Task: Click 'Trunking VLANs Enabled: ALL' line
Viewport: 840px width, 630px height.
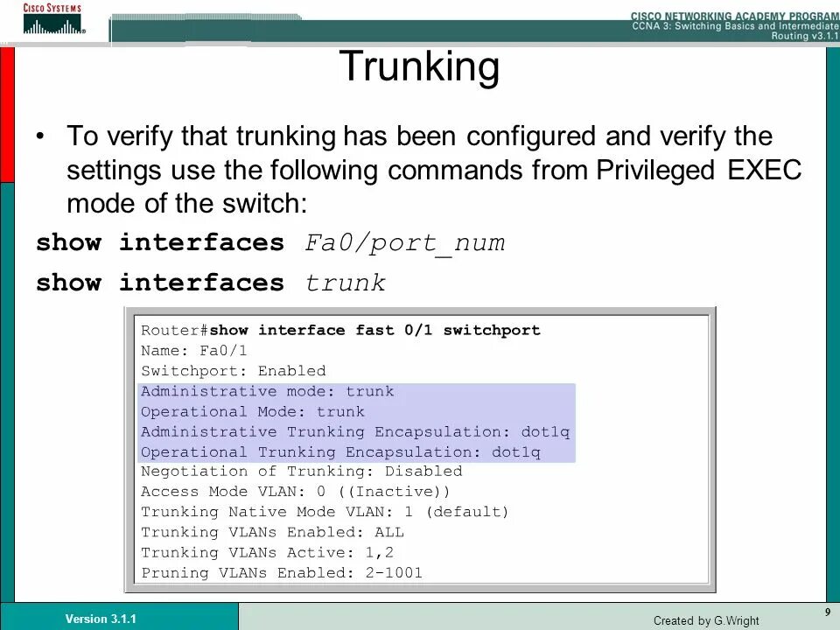Action: coord(273,532)
